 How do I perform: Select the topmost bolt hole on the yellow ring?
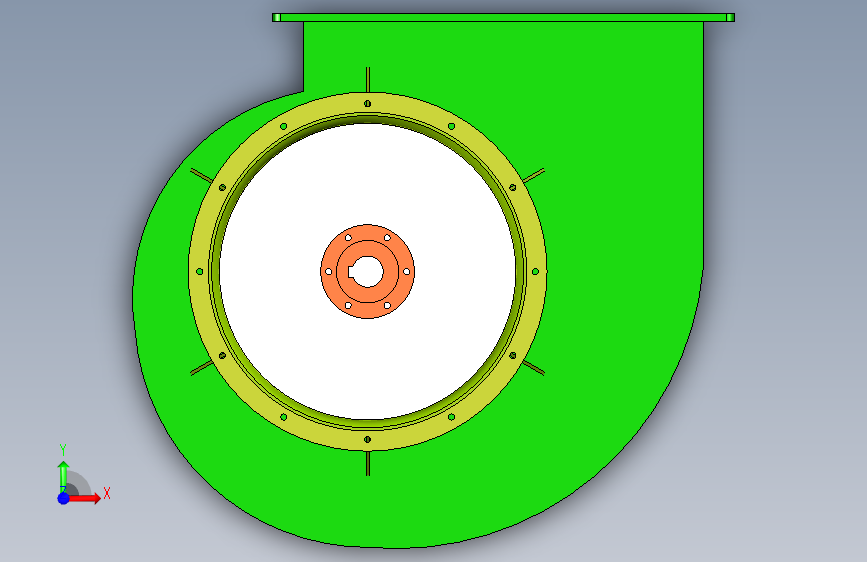click(368, 103)
